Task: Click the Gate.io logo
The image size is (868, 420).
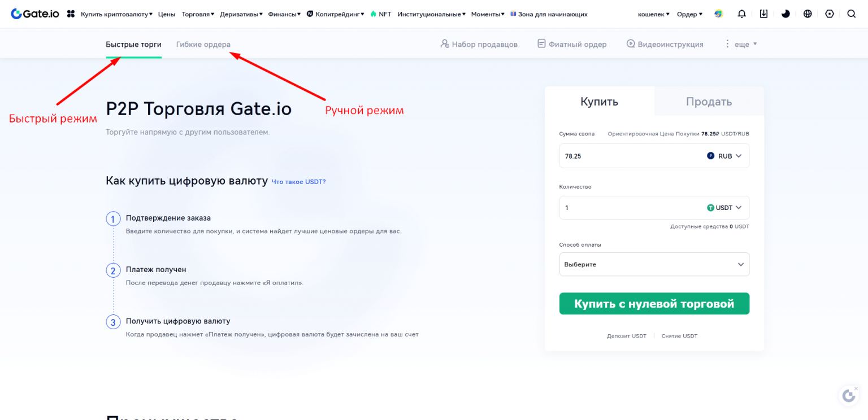Action: tap(35, 14)
